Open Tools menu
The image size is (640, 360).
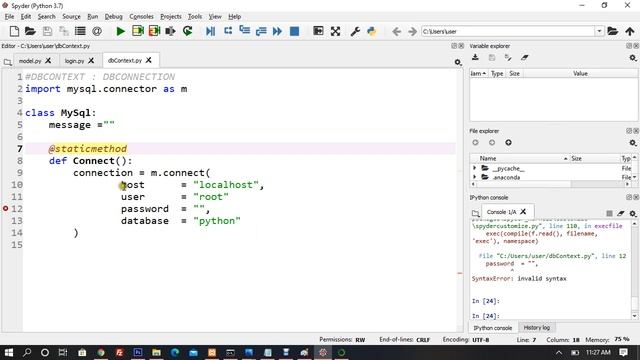pos(195,16)
